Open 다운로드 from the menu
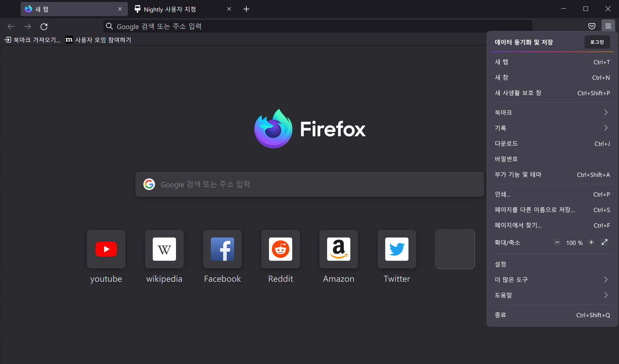Viewport: 619px width, 364px height. pos(552,144)
